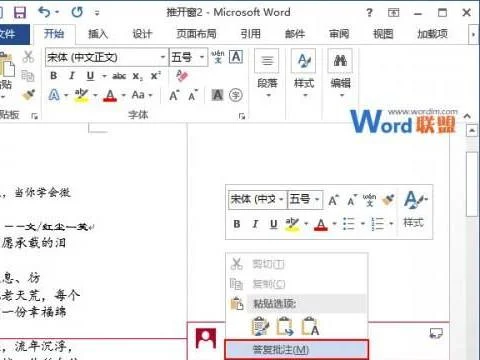Toggle Strikethrough abc in ribbon
Screen dimensions: 480x360
click(x=119, y=76)
